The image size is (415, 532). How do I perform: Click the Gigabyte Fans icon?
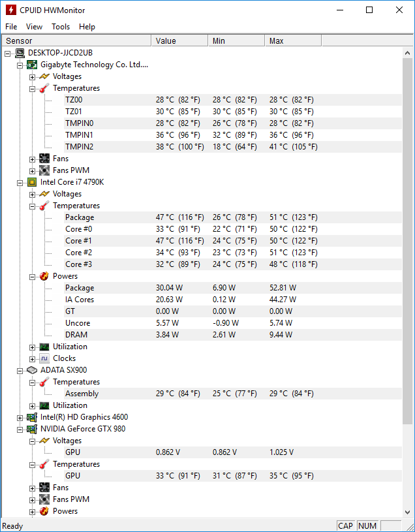44,159
